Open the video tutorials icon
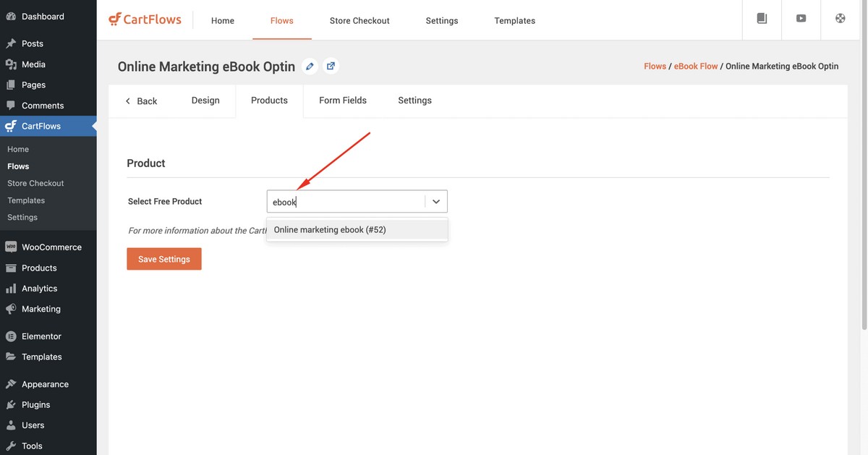 pos(801,19)
